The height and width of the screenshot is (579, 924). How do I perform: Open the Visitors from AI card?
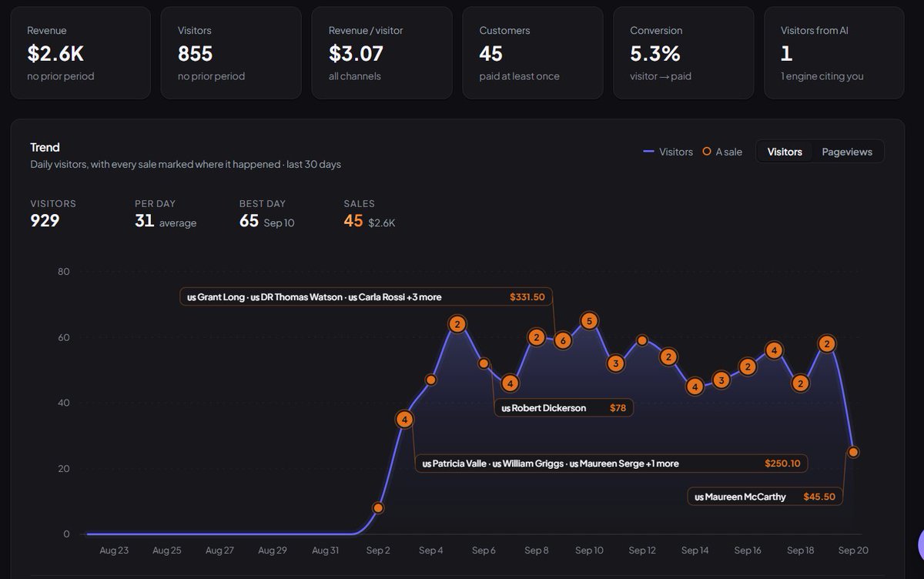(835, 53)
